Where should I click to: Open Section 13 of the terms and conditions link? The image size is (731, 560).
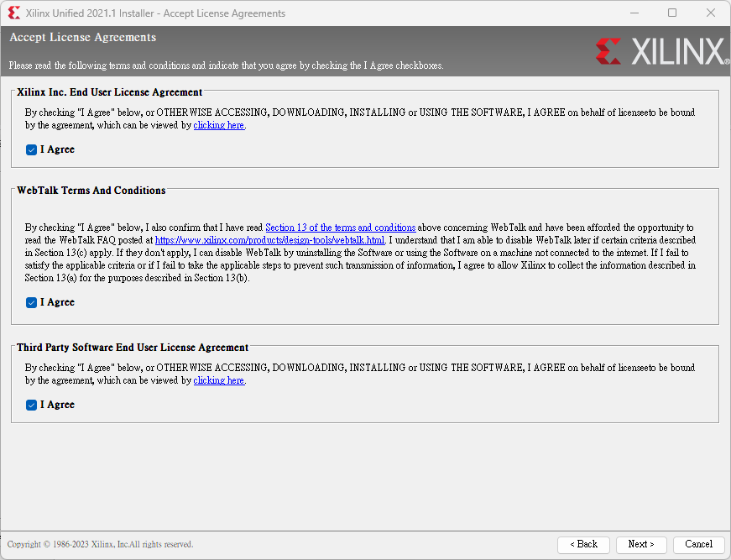[341, 228]
